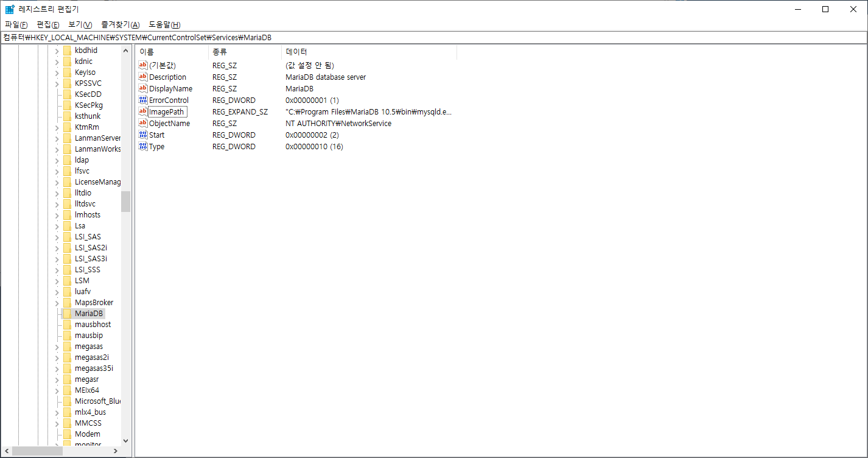Select the Type value name
Image resolution: width=868 pixels, height=458 pixels.
[156, 146]
